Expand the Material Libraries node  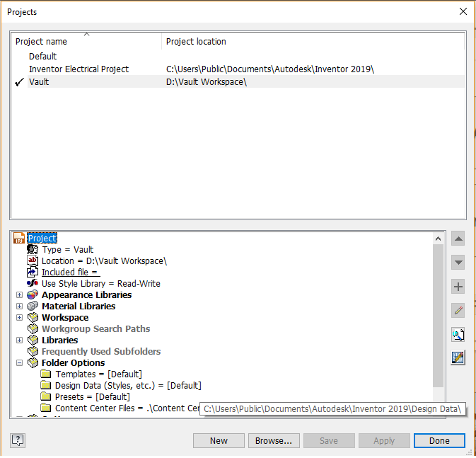click(x=19, y=307)
